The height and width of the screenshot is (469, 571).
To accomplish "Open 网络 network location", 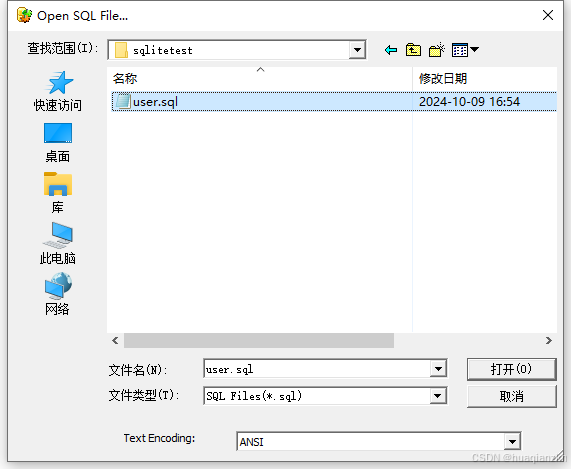I will [58, 294].
